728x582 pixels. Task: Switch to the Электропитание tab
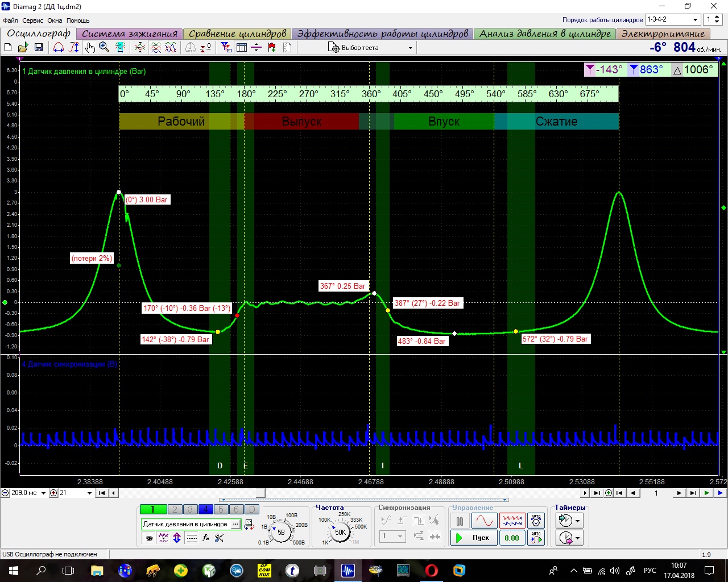(x=663, y=34)
